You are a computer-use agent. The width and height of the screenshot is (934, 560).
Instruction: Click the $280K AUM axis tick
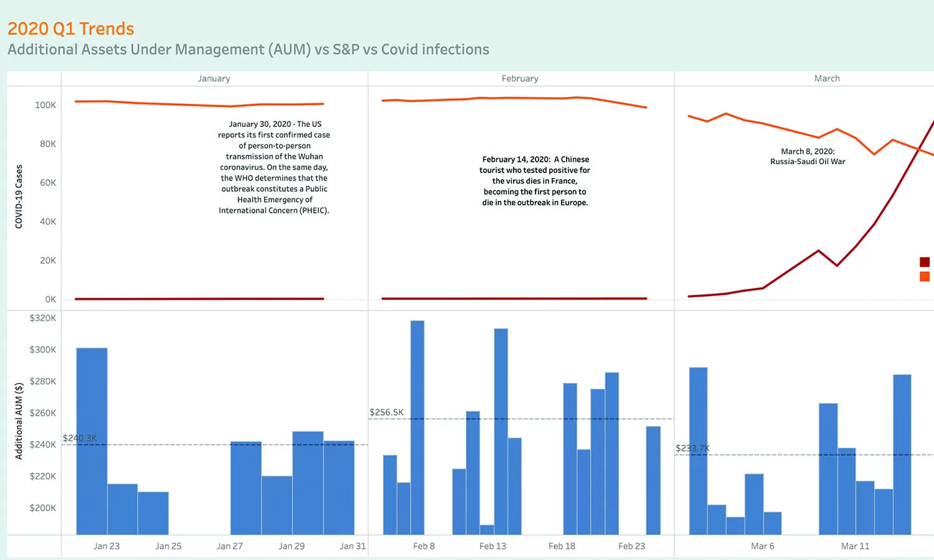click(x=43, y=381)
